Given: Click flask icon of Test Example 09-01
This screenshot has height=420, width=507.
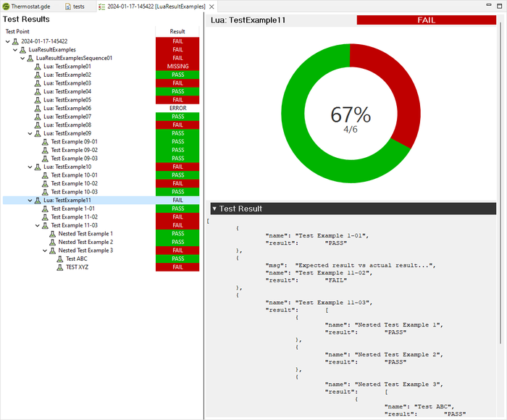Looking at the screenshot, I should pos(45,142).
